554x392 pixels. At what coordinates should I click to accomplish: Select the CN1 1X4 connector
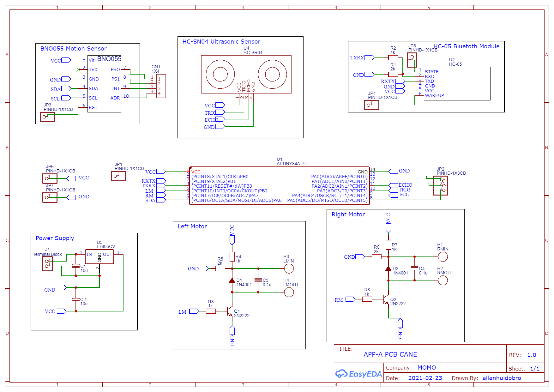pyautogui.click(x=161, y=86)
